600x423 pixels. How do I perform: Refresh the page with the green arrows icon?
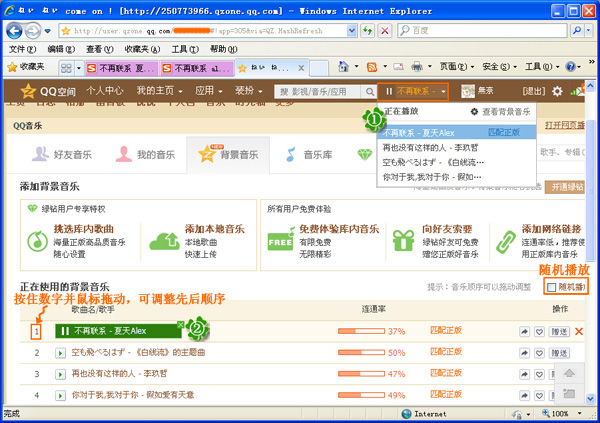tap(367, 31)
